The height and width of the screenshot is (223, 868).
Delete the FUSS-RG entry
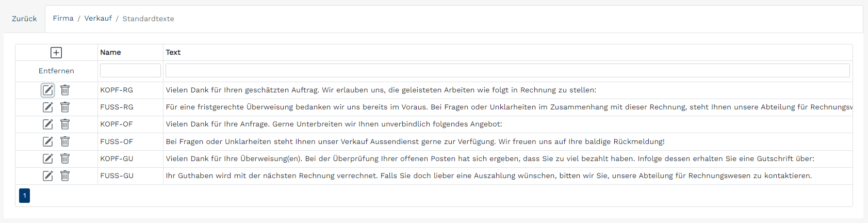click(x=65, y=107)
